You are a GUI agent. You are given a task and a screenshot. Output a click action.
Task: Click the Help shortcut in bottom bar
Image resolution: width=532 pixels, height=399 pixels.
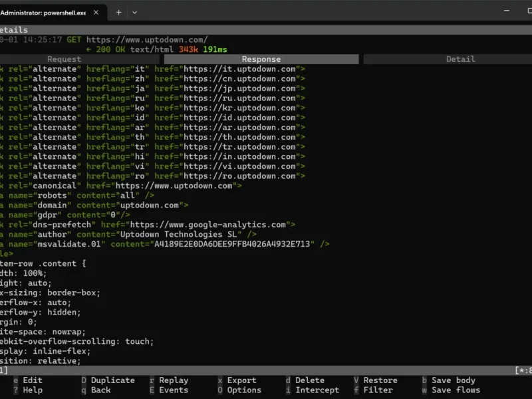[32, 390]
